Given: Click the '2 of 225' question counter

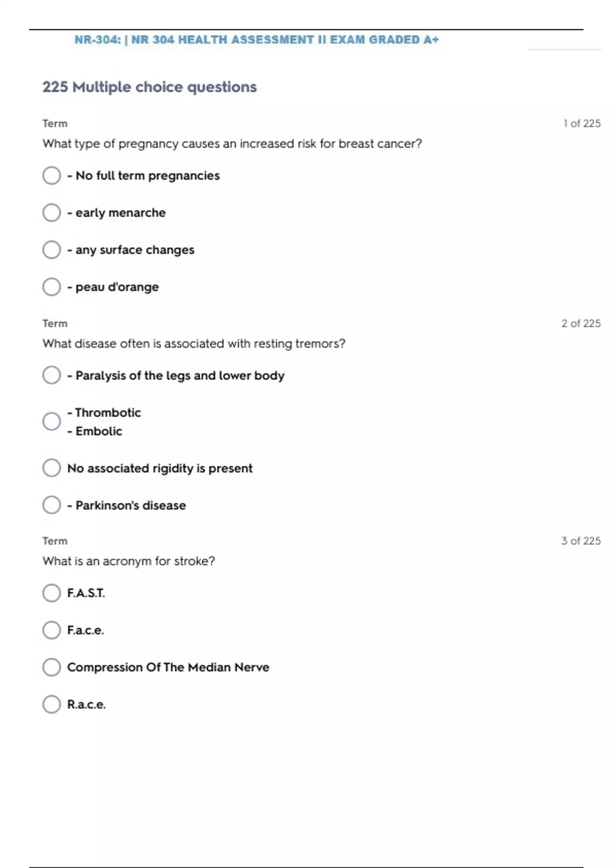Looking at the screenshot, I should [581, 323].
